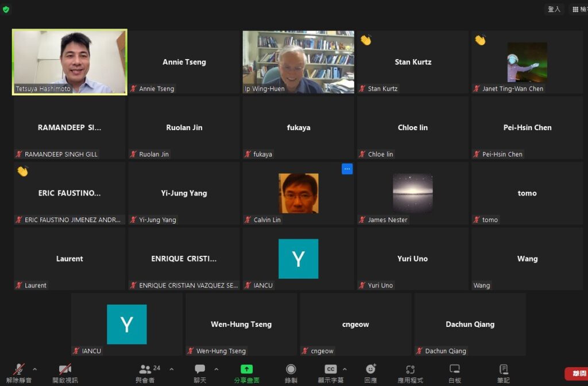This screenshot has width=588, height=386.
Task: Open the Apps panel
Action: (410, 373)
